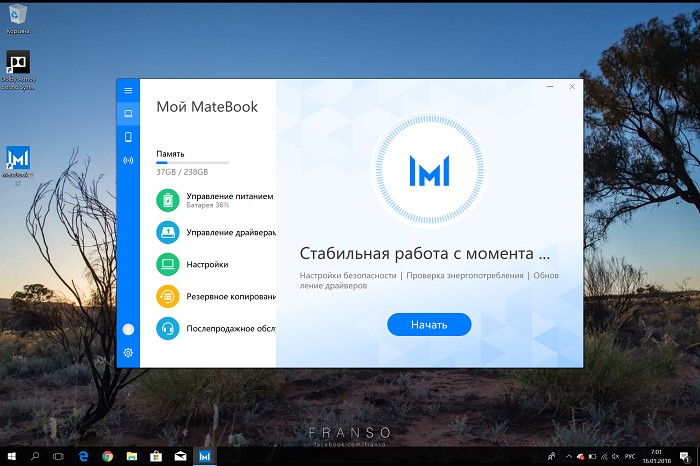
Task: Open the Корзина recycle bin desktop icon
Action: [18, 19]
